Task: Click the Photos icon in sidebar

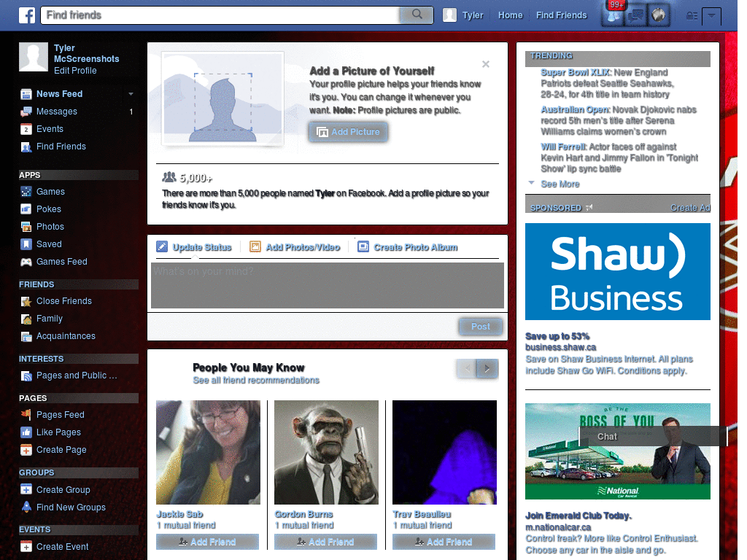Action: click(26, 227)
